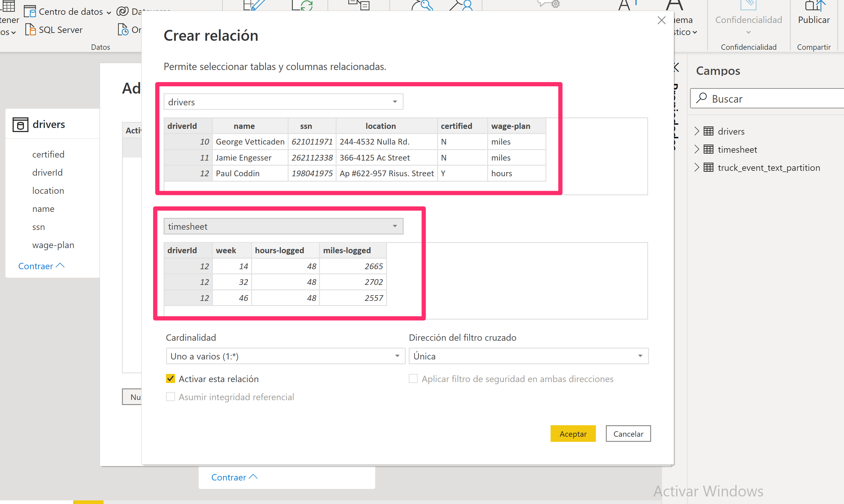Viewport: 844px width, 504px height.
Task: Click the 2665 miles-logged cell
Action: [x=353, y=266]
